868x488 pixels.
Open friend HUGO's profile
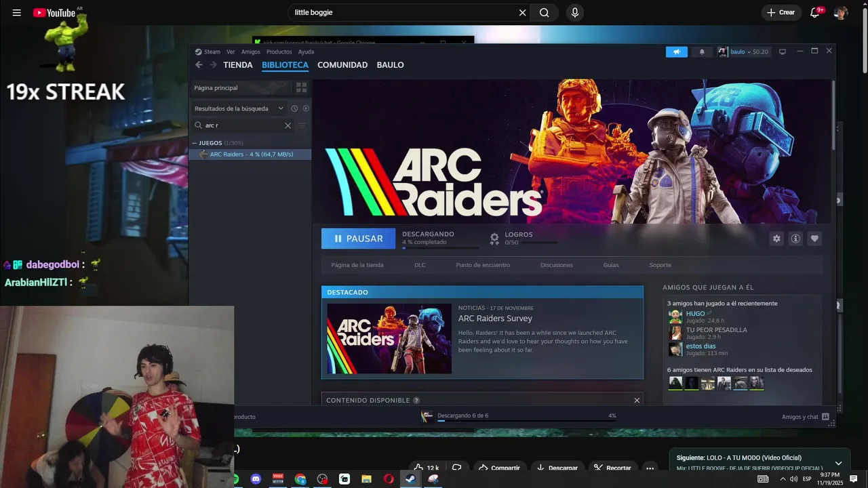coord(695,314)
